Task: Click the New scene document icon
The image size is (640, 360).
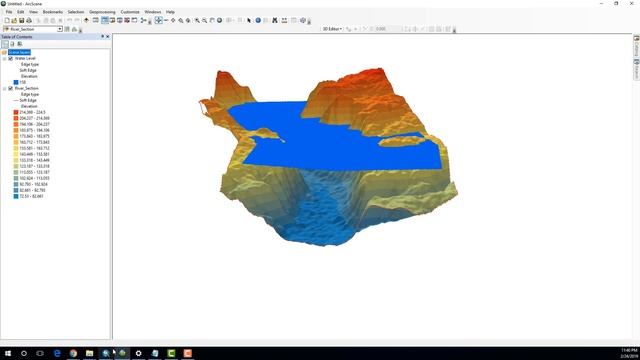Action: (x=7, y=20)
